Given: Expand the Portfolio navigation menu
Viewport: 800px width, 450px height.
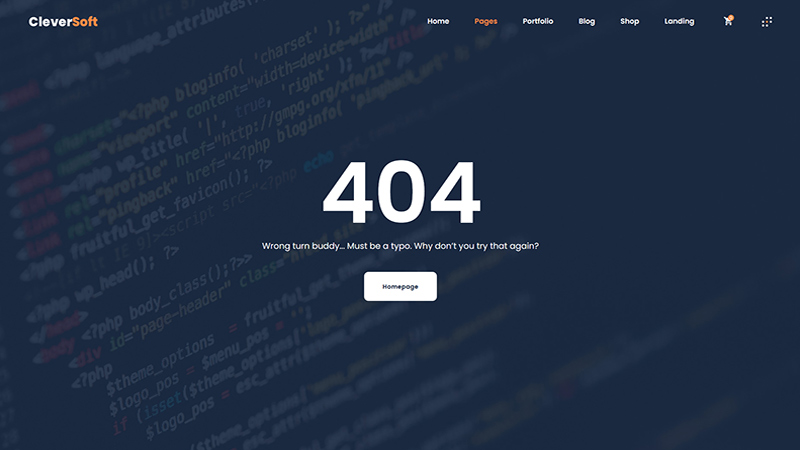Looking at the screenshot, I should (537, 21).
